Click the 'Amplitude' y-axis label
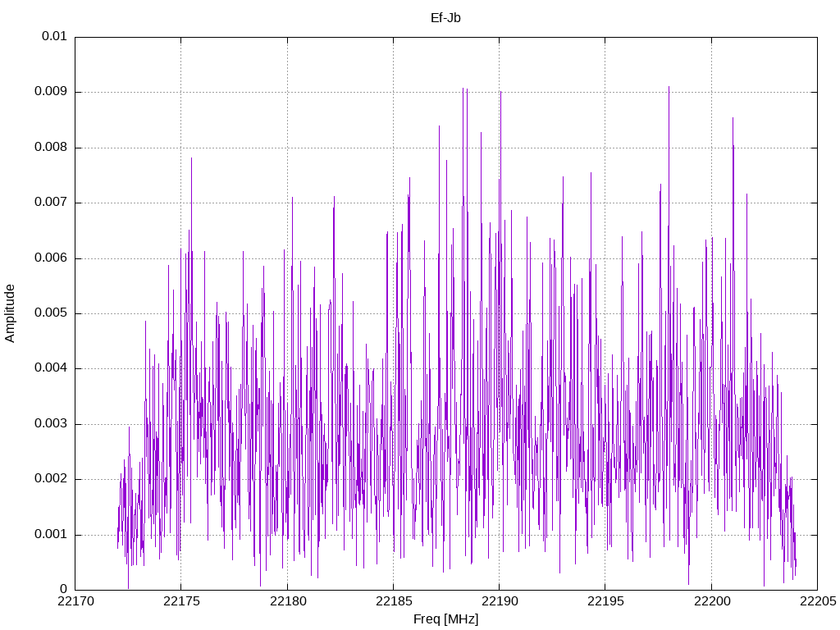Viewport: 840px width, 630px height. [10, 313]
